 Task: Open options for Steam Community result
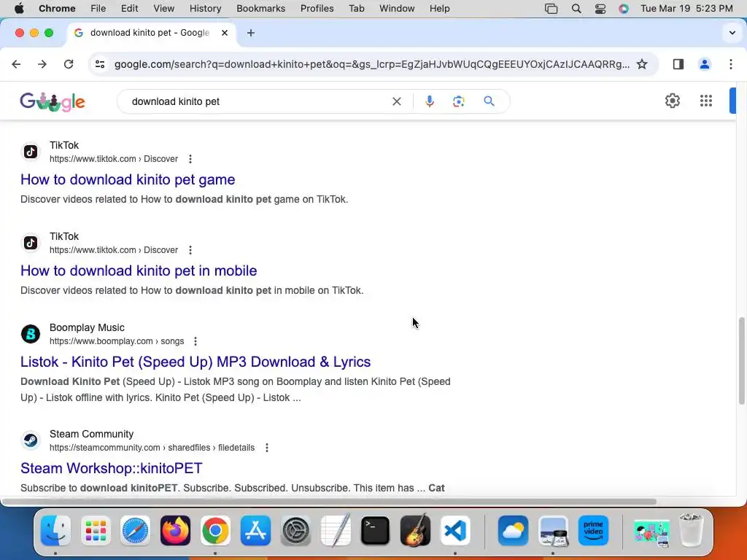click(x=267, y=448)
